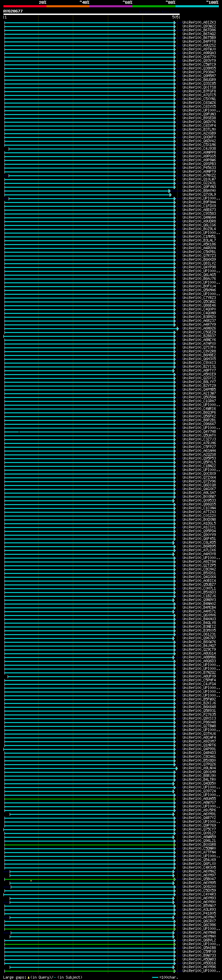This screenshot has height=980, width=222.
Task: Open hit UniRef100_Q08770
Action: (x=199, y=57)
